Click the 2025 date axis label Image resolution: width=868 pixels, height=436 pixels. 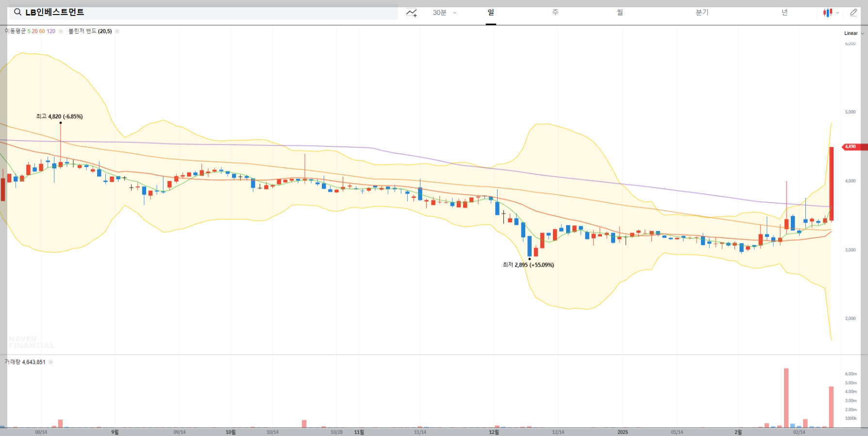(x=622, y=432)
